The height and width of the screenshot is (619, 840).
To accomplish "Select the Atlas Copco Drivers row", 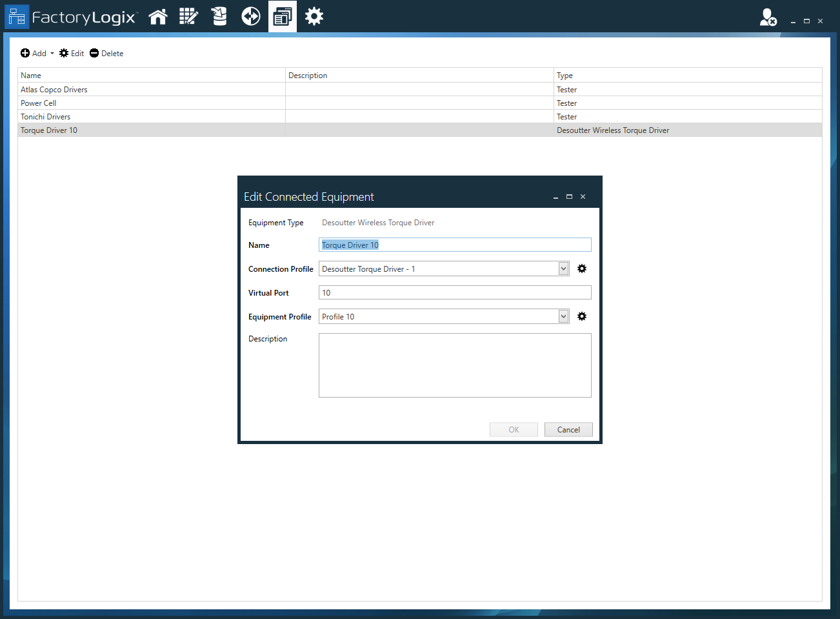I will click(54, 90).
